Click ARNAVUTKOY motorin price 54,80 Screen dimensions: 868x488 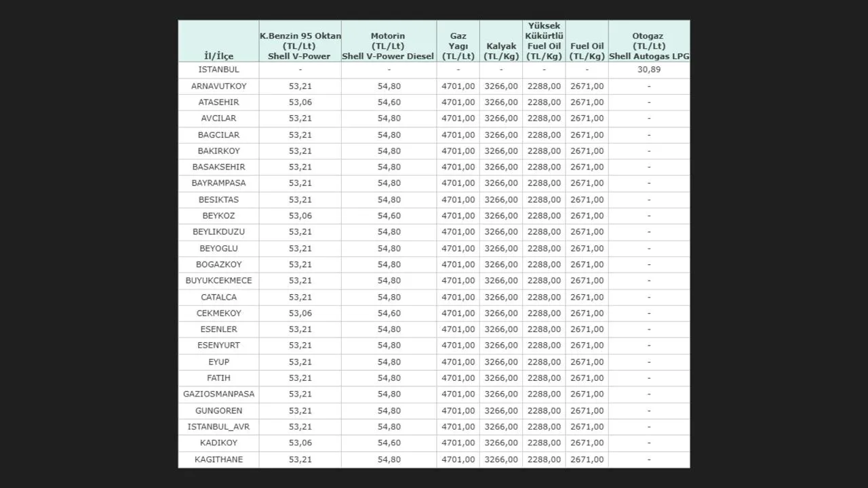[389, 86]
